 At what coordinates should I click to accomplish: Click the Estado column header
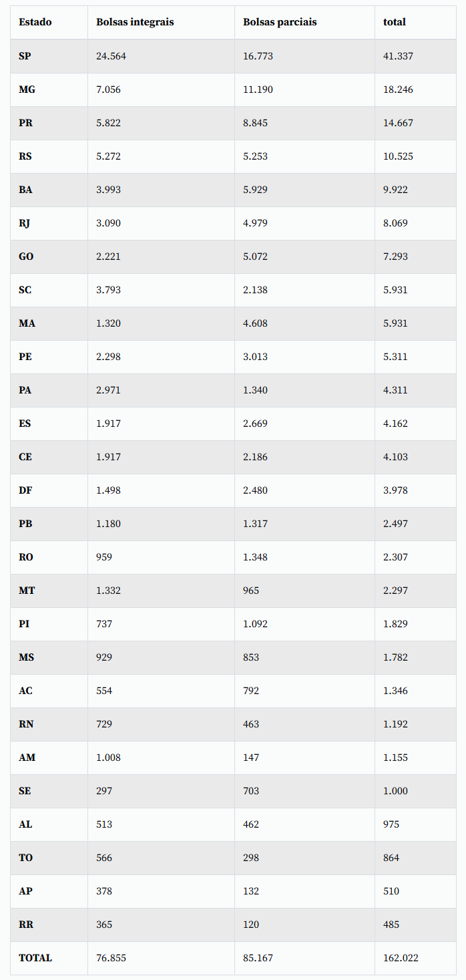coord(35,22)
